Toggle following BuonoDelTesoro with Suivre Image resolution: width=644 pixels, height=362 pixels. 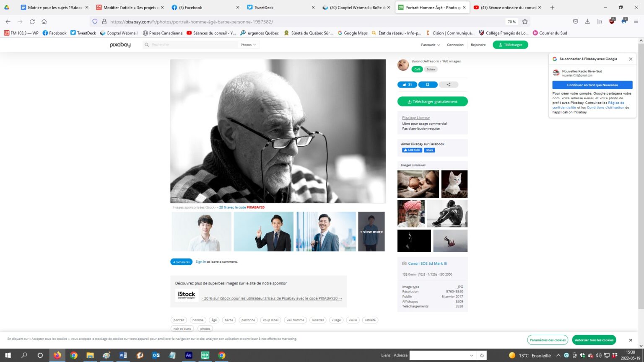click(431, 70)
